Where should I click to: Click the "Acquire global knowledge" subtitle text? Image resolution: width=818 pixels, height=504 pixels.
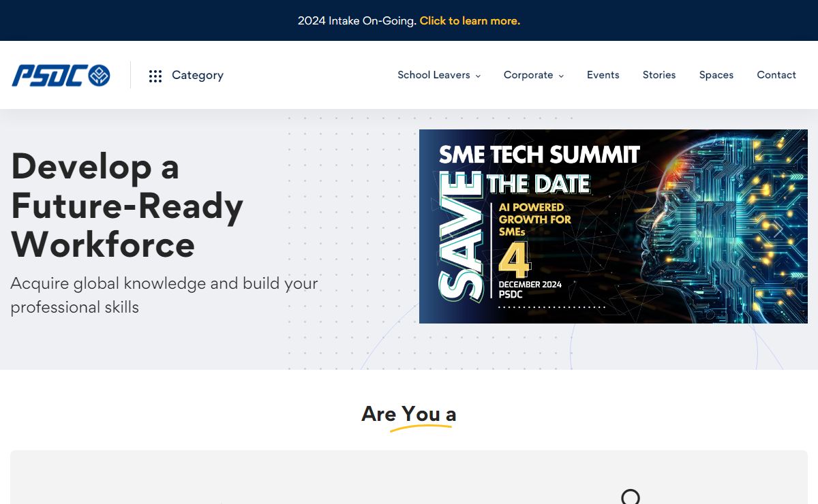(x=164, y=295)
